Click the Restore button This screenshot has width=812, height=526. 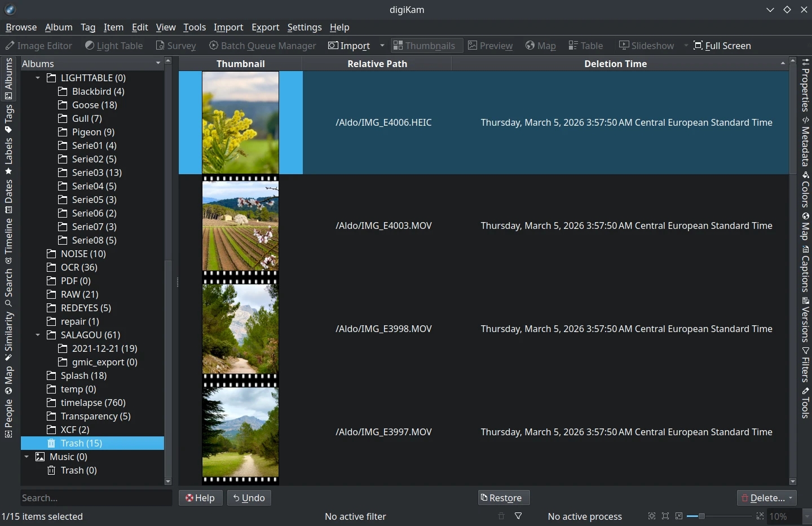(503, 498)
